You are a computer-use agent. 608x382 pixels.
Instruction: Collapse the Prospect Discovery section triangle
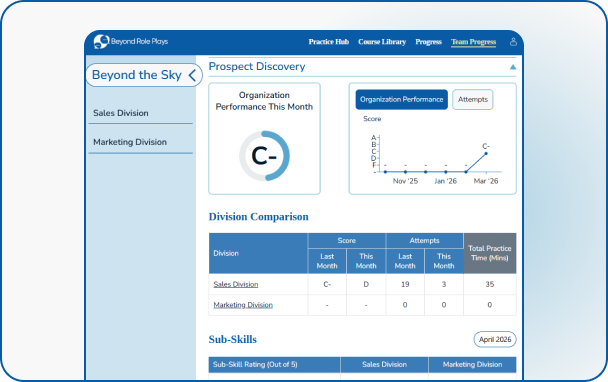[x=513, y=67]
